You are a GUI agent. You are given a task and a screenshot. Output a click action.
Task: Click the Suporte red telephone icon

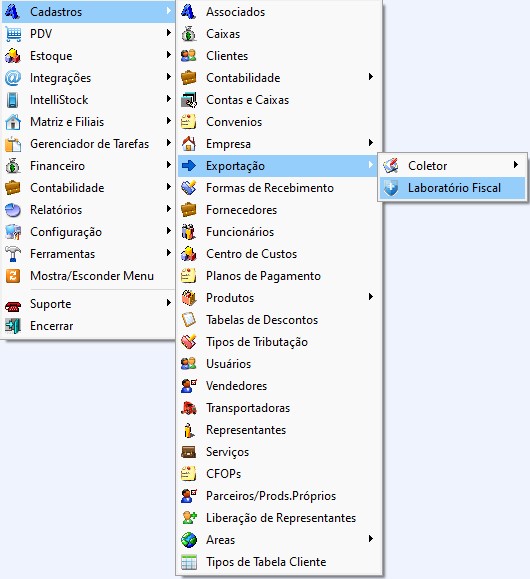coord(13,304)
